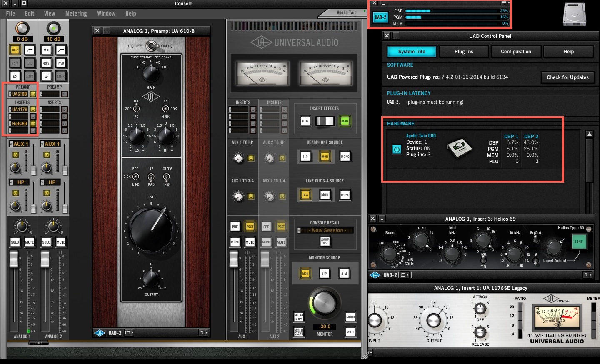Screen dimensions: 600x364
Task: Click Check for Updates button
Action: [567, 77]
